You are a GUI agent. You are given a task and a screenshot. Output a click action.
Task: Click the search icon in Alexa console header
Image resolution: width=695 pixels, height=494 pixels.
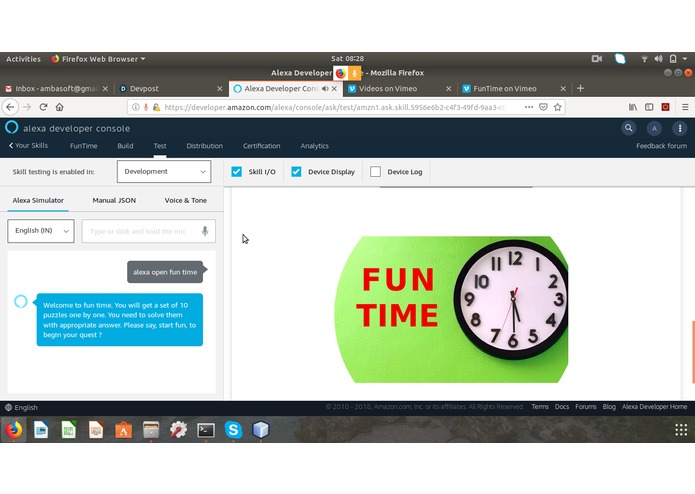pos(629,128)
